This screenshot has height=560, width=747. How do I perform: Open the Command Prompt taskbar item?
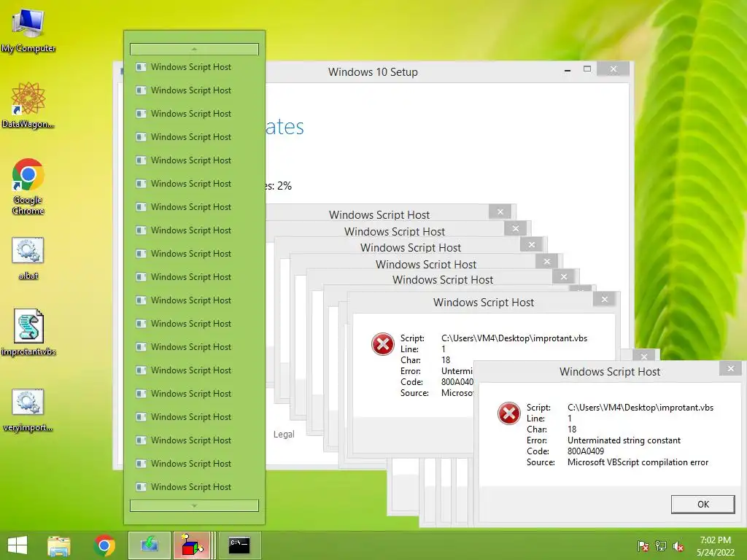pos(239,545)
